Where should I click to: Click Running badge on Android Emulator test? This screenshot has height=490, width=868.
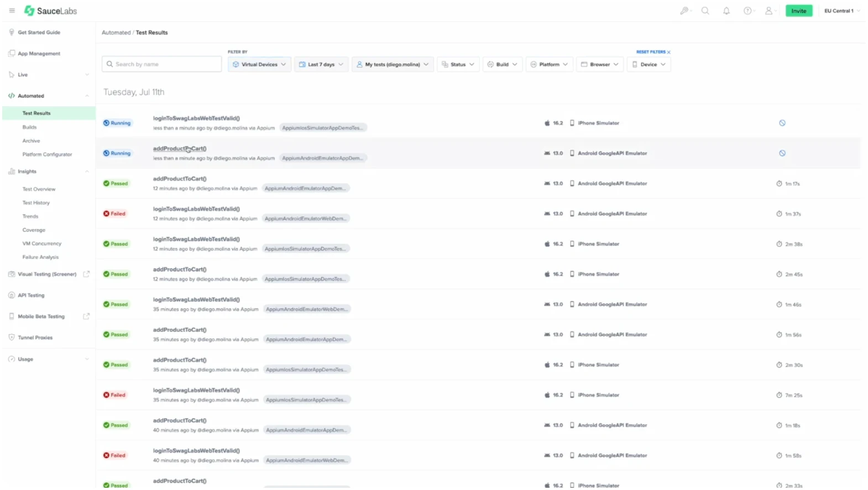coord(117,153)
